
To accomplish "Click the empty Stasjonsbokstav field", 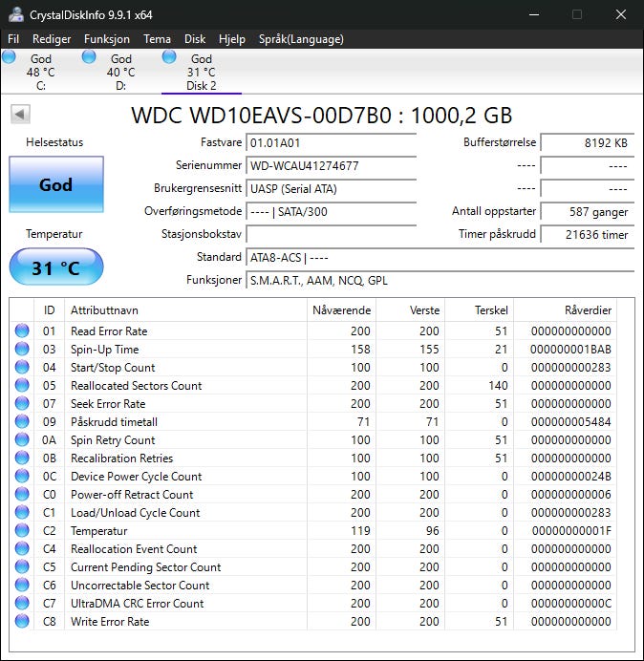I will click(332, 234).
